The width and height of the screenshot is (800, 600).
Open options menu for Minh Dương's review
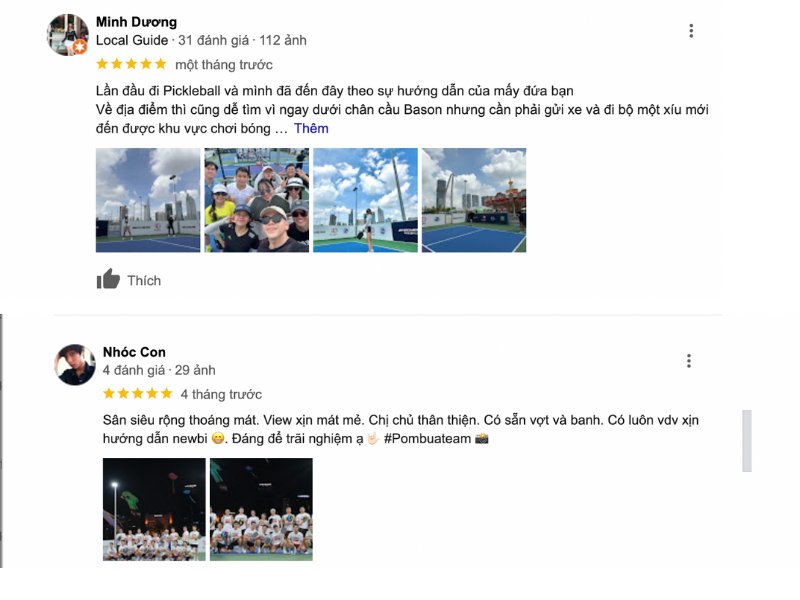pyautogui.click(x=691, y=31)
